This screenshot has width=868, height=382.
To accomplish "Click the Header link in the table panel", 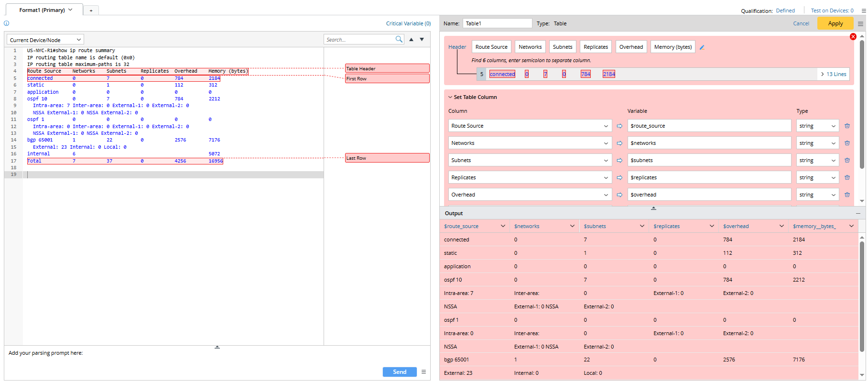I will click(x=457, y=47).
